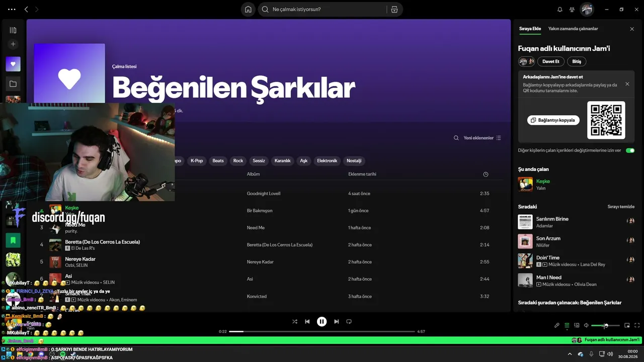Toggle lyrics microphone icon

coord(557,325)
